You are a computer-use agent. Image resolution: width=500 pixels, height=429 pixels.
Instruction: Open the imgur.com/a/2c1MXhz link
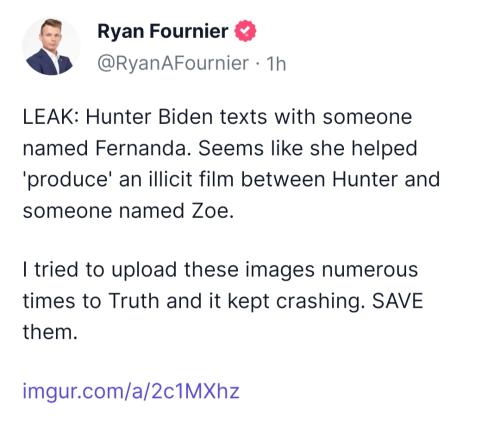click(131, 391)
